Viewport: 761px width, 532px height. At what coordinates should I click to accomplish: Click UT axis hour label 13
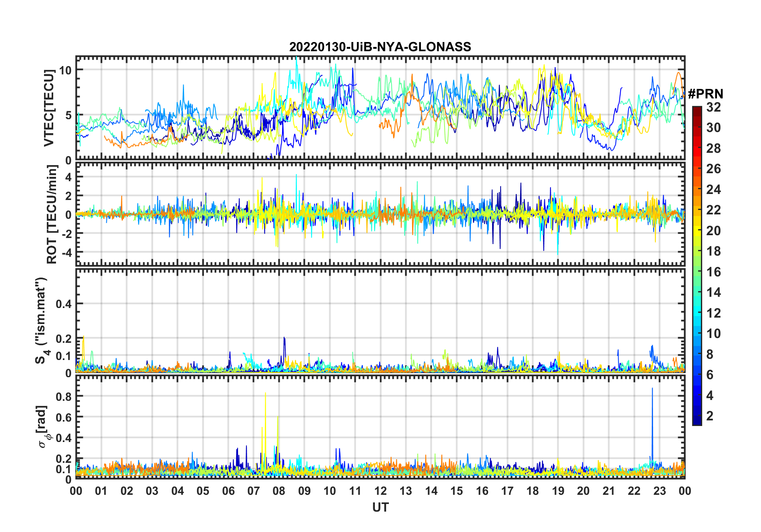(x=406, y=491)
